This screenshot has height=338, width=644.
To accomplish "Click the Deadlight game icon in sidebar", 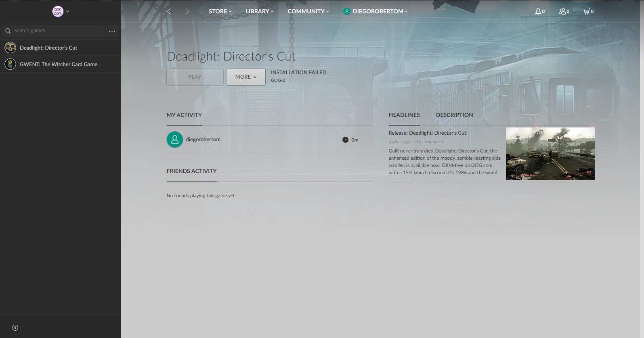I will (10, 48).
